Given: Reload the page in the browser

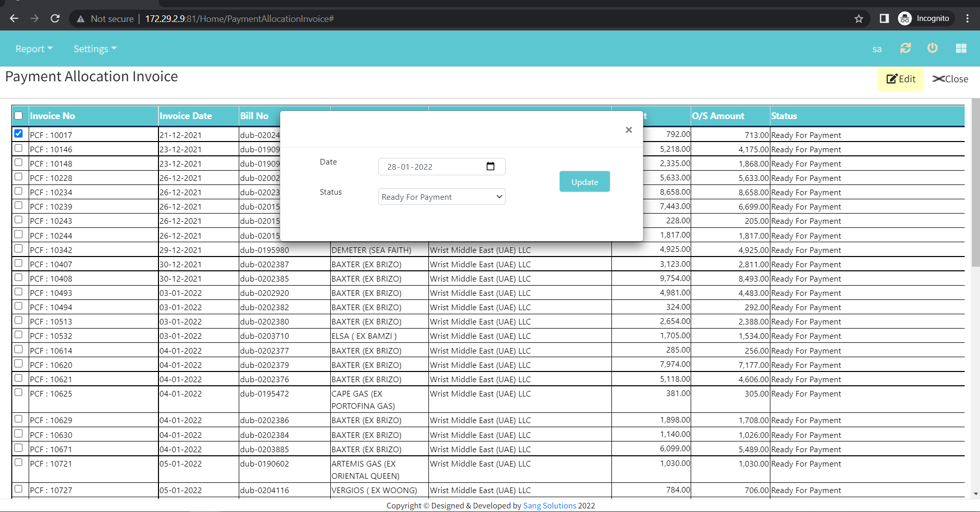Looking at the screenshot, I should coord(55,19).
